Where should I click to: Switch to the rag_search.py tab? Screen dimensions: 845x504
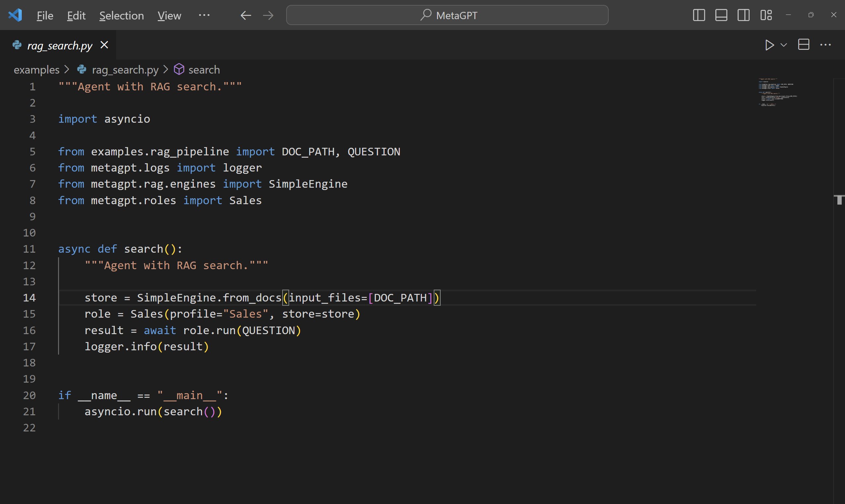59,45
